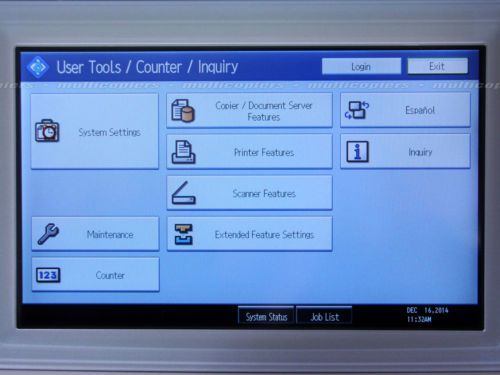Tap the diamond User Tools logo icon
The width and height of the screenshot is (500, 375).
[38, 67]
